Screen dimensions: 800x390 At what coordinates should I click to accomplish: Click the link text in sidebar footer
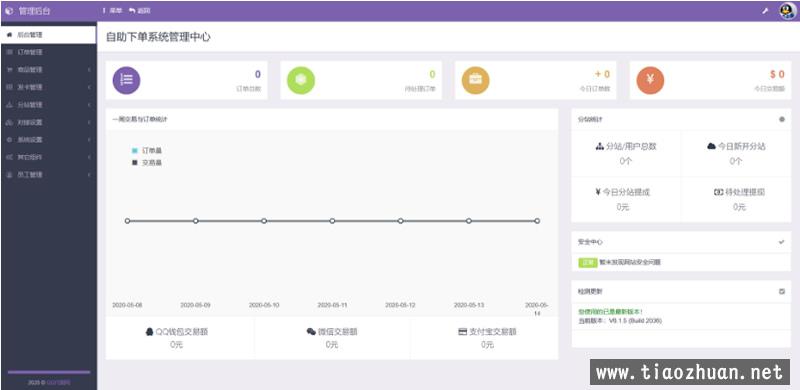pyautogui.click(x=59, y=382)
